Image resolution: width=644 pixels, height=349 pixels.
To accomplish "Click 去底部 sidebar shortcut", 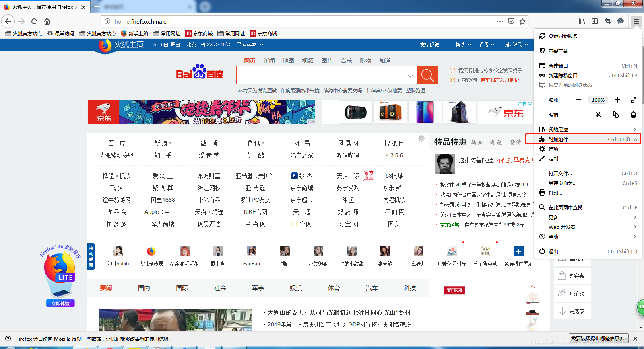I will coord(572,311).
